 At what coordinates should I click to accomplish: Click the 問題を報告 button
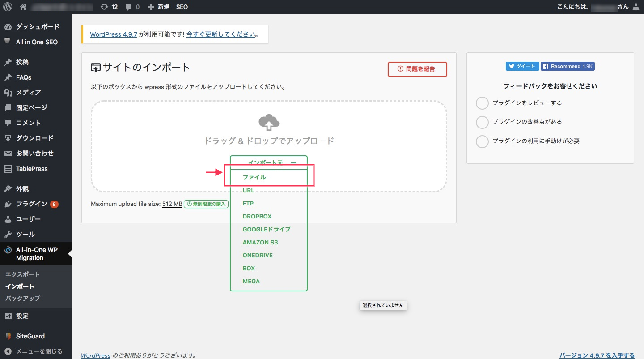tap(417, 69)
